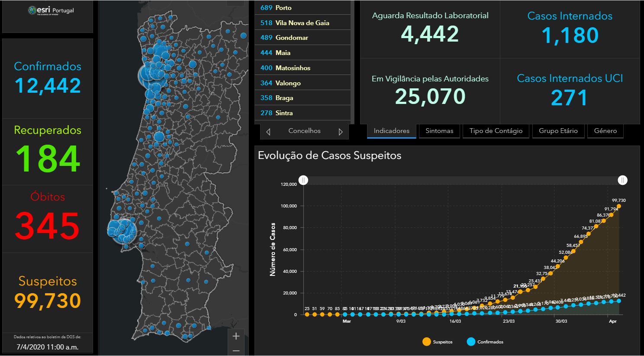Click the right chart range slider handle

pos(622,180)
